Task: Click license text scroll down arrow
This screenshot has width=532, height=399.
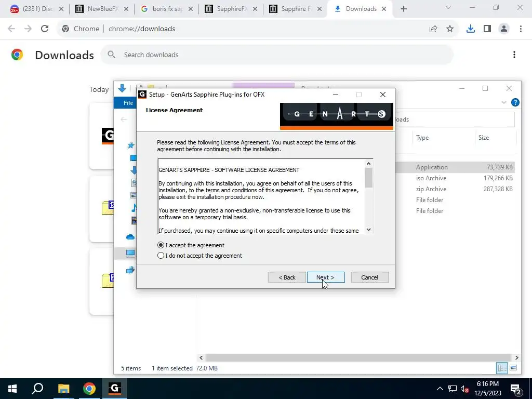Action: [x=368, y=230]
